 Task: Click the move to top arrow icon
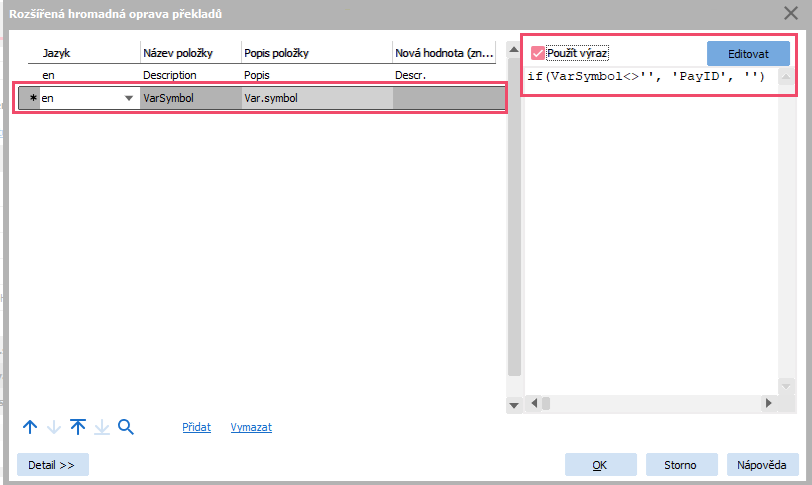tap(78, 427)
